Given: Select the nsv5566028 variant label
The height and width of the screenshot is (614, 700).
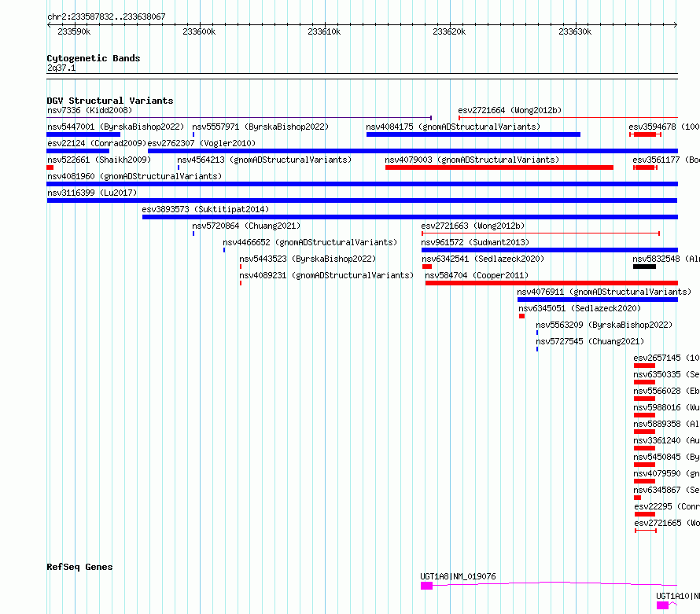Looking at the screenshot, I should (666, 391).
